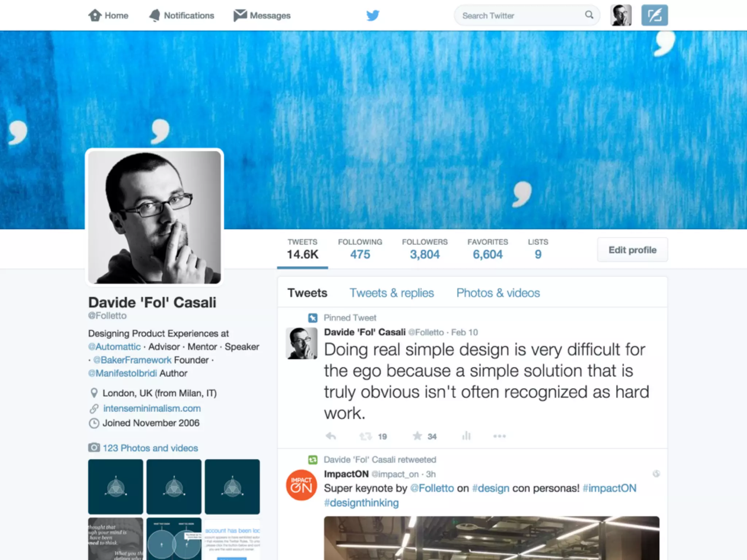
Task: Open first photo thumbnail in media grid
Action: (116, 487)
